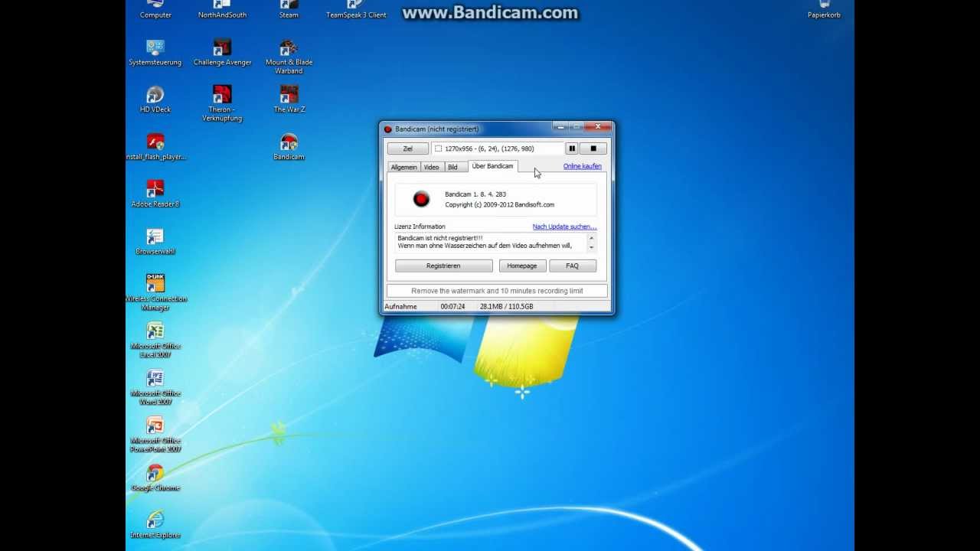980x551 pixels.
Task: Launch Microsoft Office Excel 2007
Action: [x=155, y=341]
